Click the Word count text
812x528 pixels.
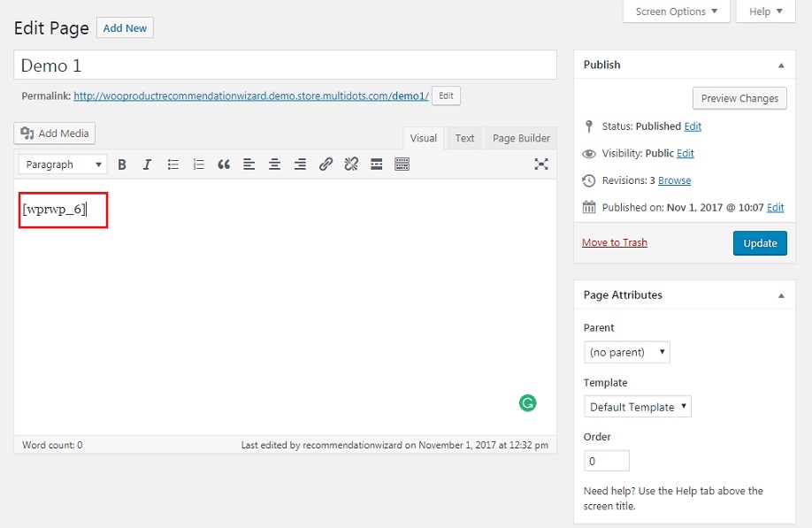coord(52,445)
